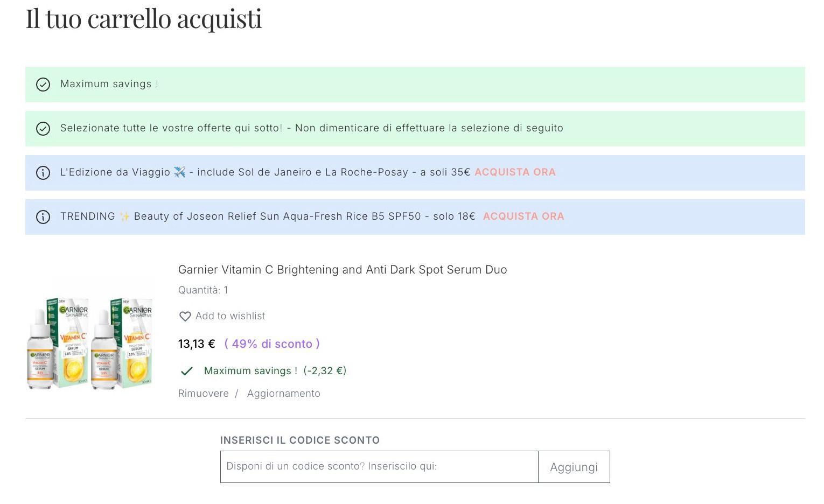The image size is (824, 504).
Task: Click the checkmark icon beside Maximum savings banner
Action: tap(43, 85)
